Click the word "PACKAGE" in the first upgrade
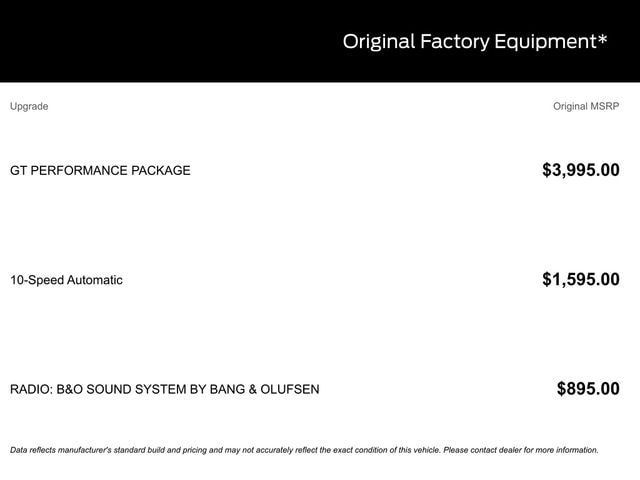Viewport: 640px width, 480px height. [161, 170]
